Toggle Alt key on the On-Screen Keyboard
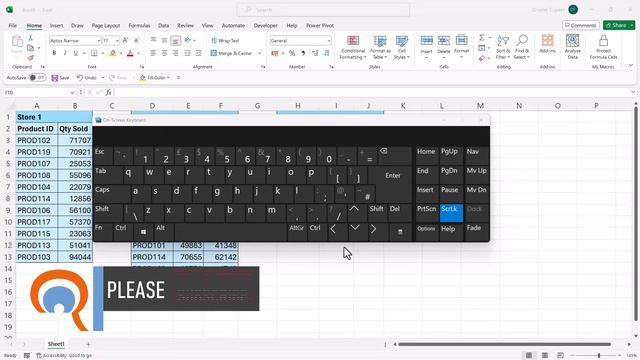Screen dimensions: 640x360 pyautogui.click(x=164, y=232)
